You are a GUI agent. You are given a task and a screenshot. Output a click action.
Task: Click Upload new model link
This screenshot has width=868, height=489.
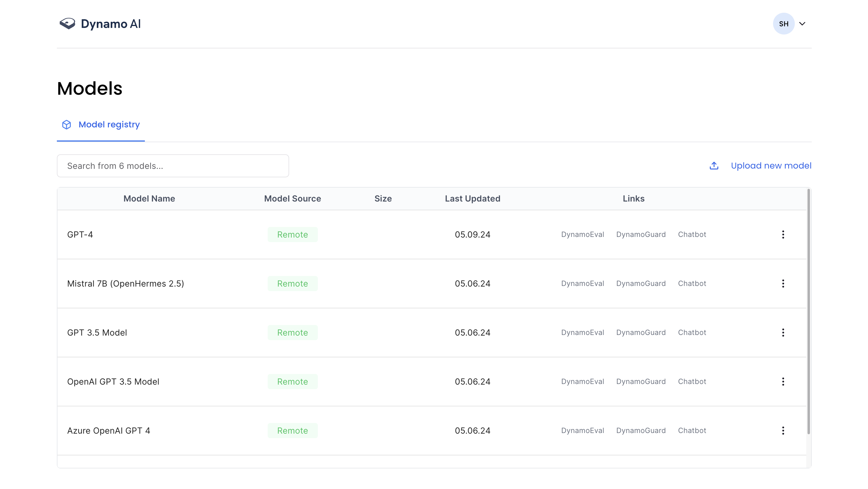click(771, 166)
